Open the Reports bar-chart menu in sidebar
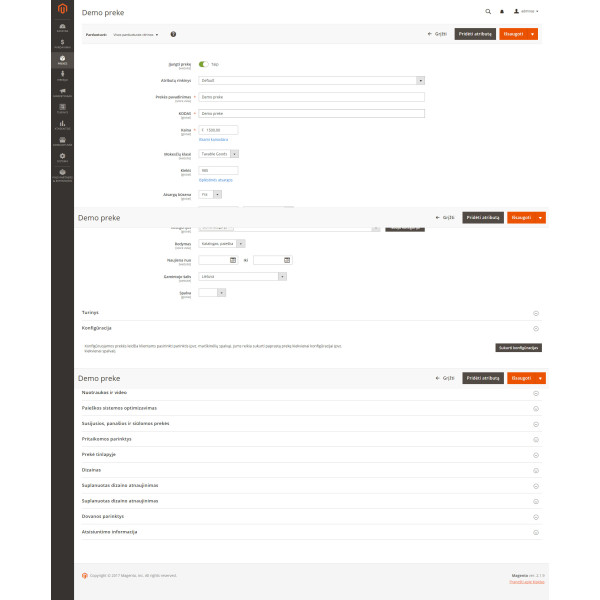The height and width of the screenshot is (600, 600). pyautogui.click(x=62, y=125)
